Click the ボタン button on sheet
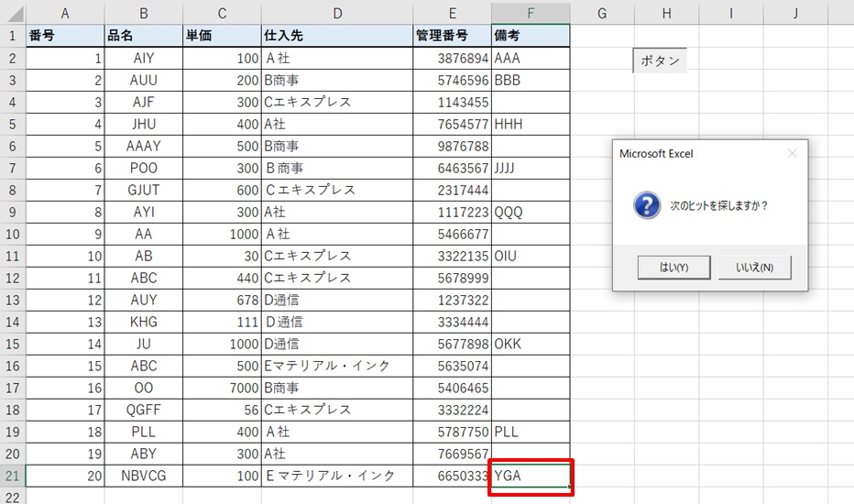 pos(660,60)
